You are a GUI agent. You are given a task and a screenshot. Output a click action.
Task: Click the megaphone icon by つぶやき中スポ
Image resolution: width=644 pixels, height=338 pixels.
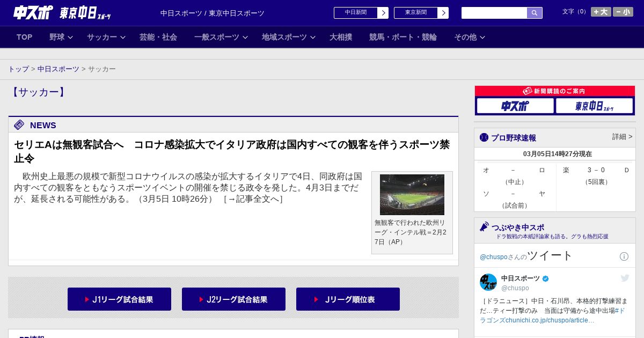[484, 227]
